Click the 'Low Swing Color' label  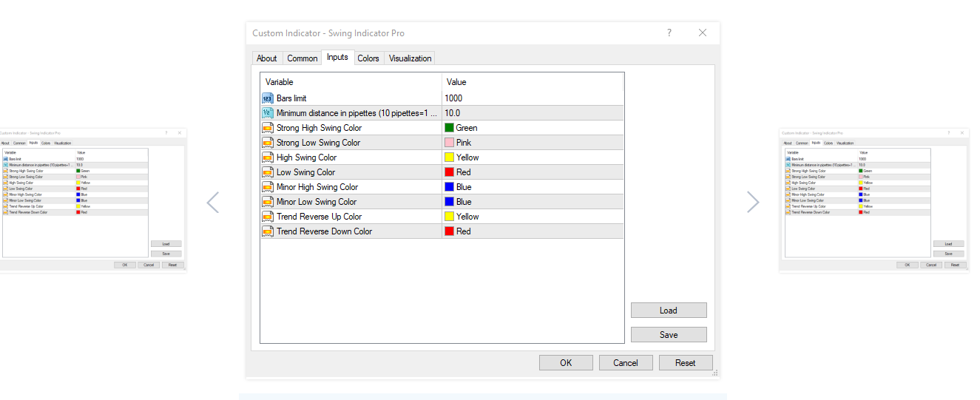[x=305, y=172]
